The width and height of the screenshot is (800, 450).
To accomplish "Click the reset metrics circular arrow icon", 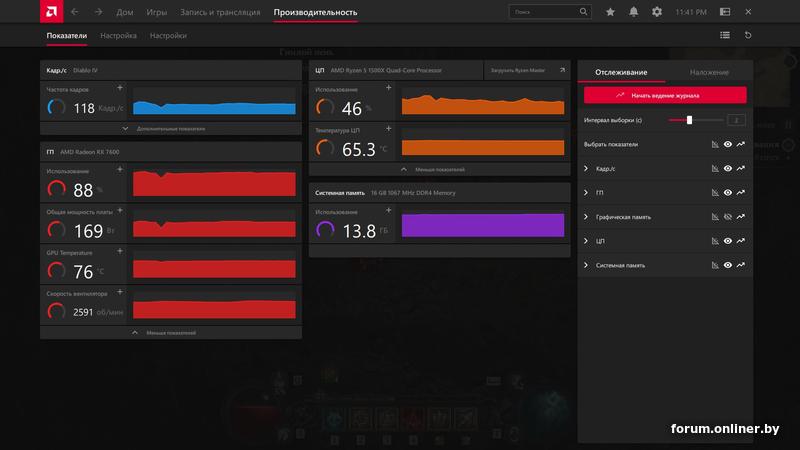I will pyautogui.click(x=748, y=35).
